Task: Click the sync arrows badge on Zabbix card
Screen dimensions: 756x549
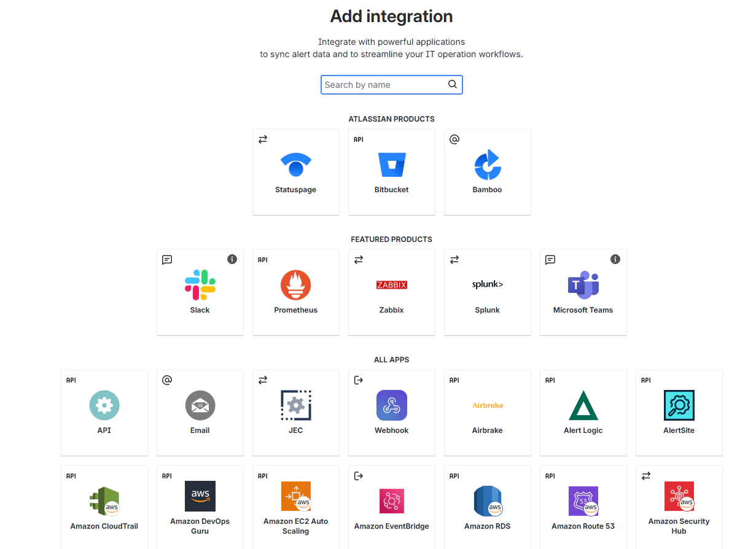Action: (359, 260)
